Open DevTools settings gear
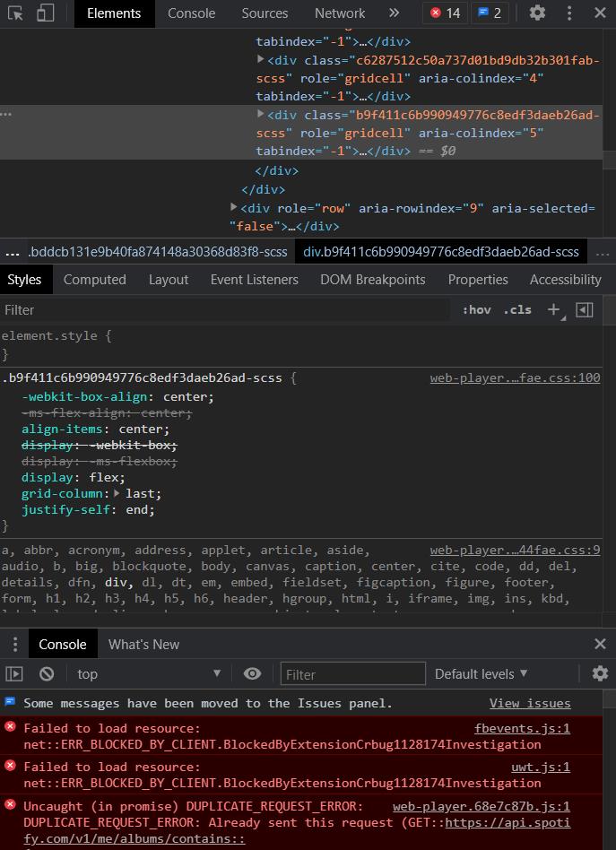The image size is (616, 850). (537, 13)
